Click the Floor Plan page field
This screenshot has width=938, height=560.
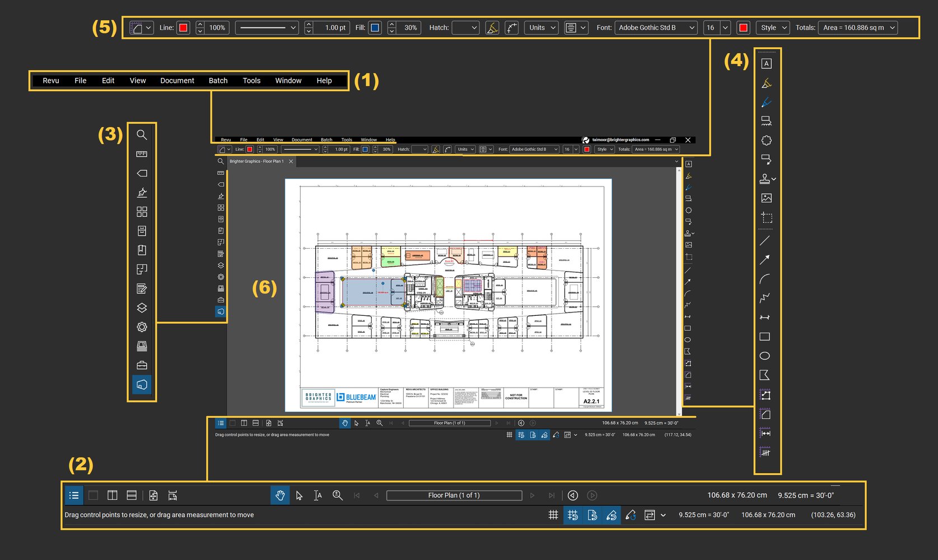pos(454,495)
